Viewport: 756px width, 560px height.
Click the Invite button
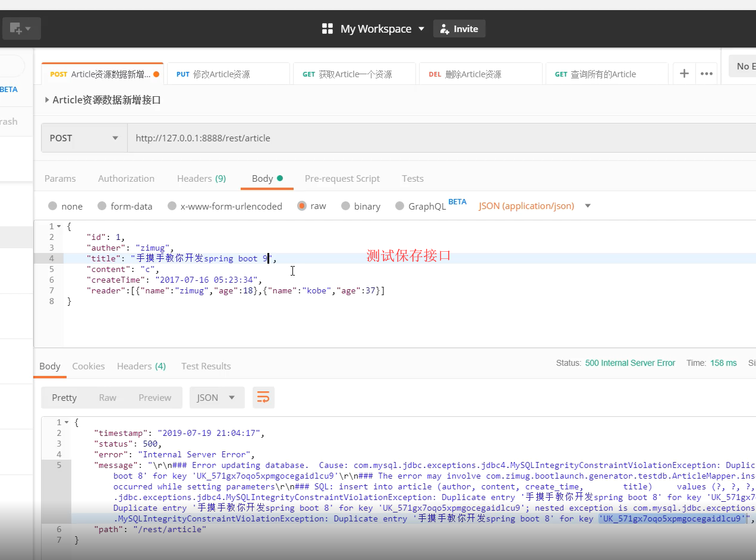point(459,29)
